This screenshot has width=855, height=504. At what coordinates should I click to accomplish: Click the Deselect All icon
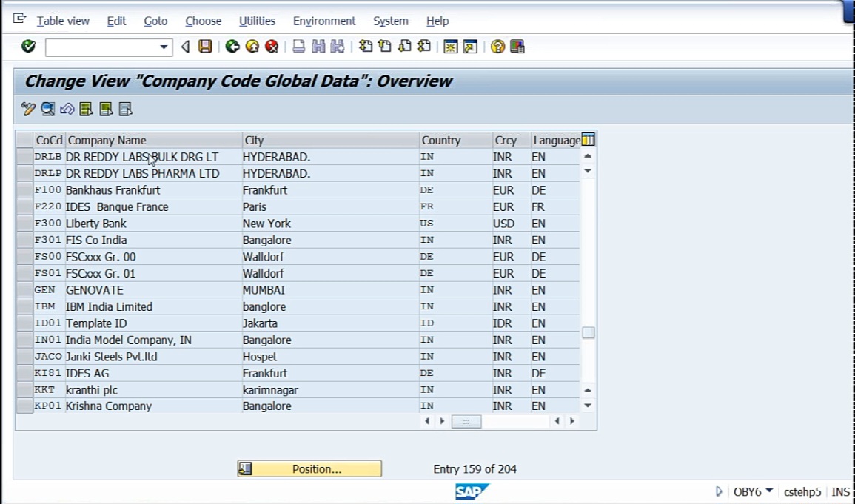click(x=125, y=109)
